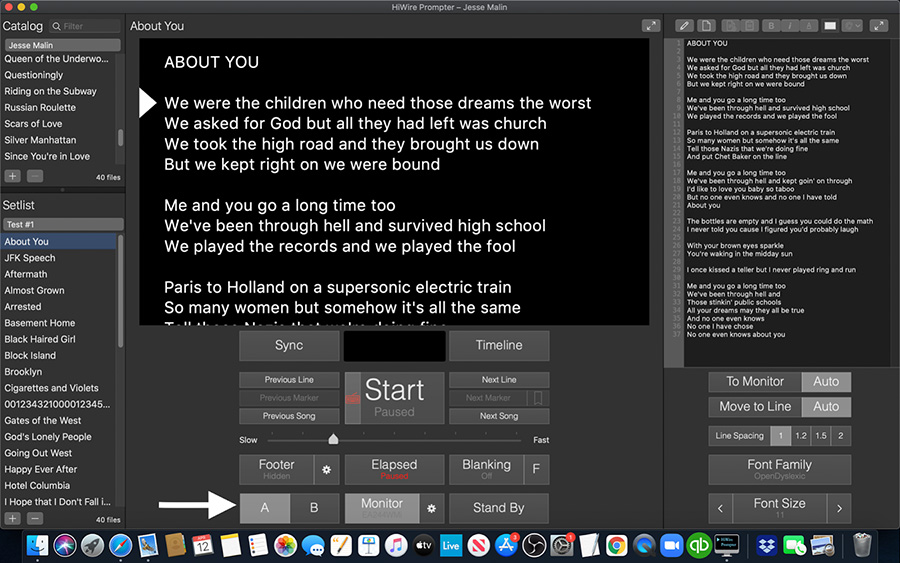Select JFK Speech in the Setlist

coord(58,258)
